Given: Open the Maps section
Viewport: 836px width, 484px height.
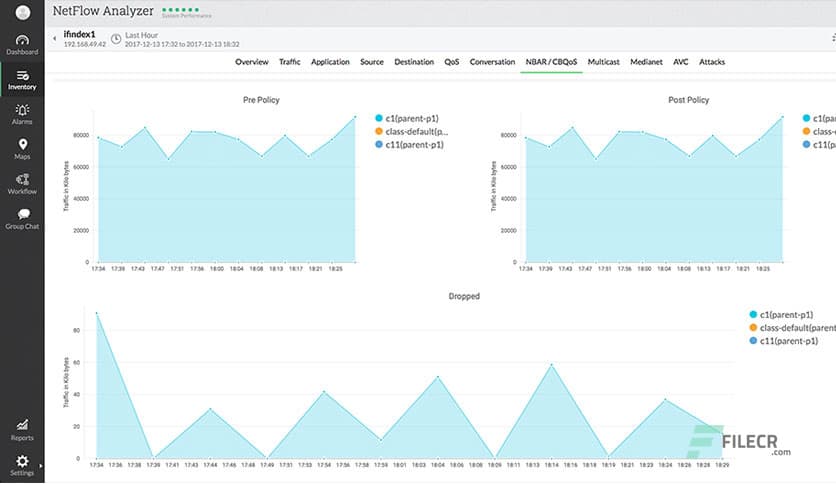Looking at the screenshot, I should tap(22, 149).
